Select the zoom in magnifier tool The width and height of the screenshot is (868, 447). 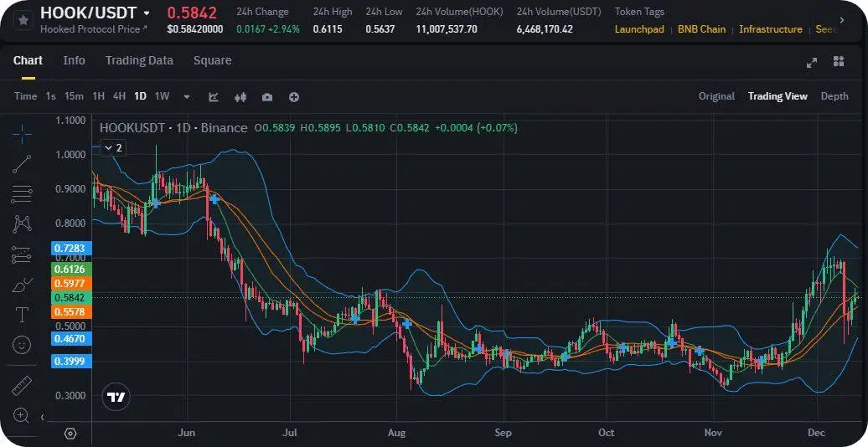[x=21, y=415]
